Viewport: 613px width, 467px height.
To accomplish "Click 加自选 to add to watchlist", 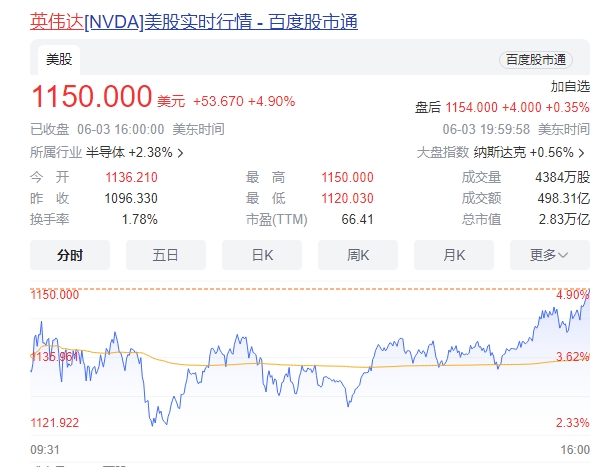I will [570, 86].
